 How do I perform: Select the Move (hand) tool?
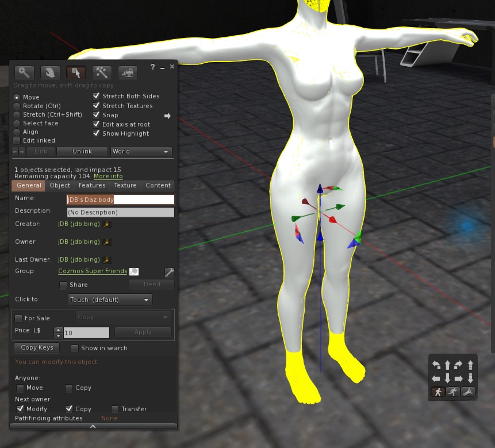coord(50,72)
